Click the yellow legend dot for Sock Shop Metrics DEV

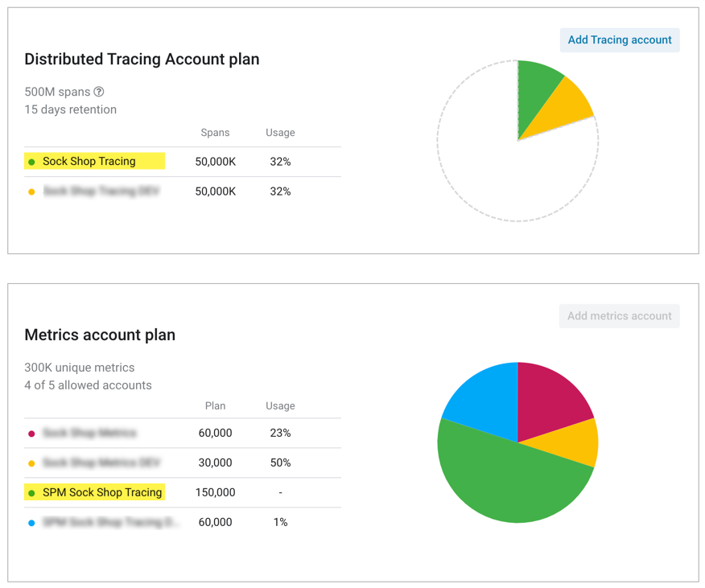(31, 463)
